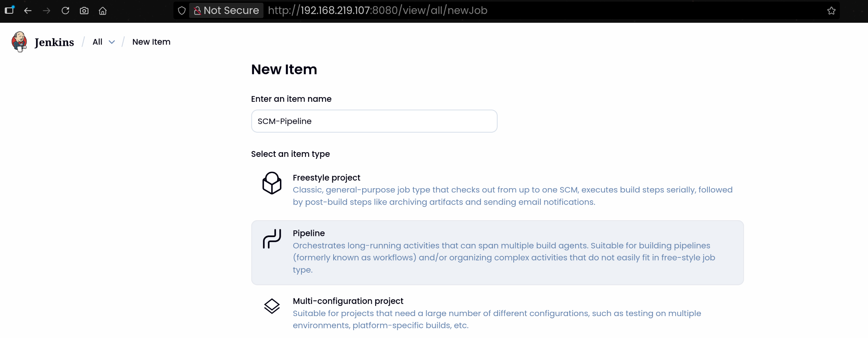Select the Pipeline title
Image resolution: width=868 pixels, height=338 pixels.
[x=309, y=233]
